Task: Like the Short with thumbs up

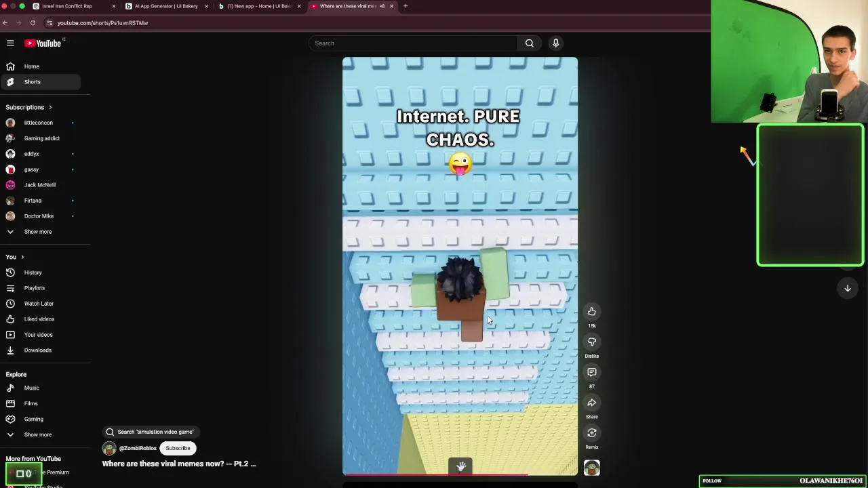Action: click(x=591, y=311)
